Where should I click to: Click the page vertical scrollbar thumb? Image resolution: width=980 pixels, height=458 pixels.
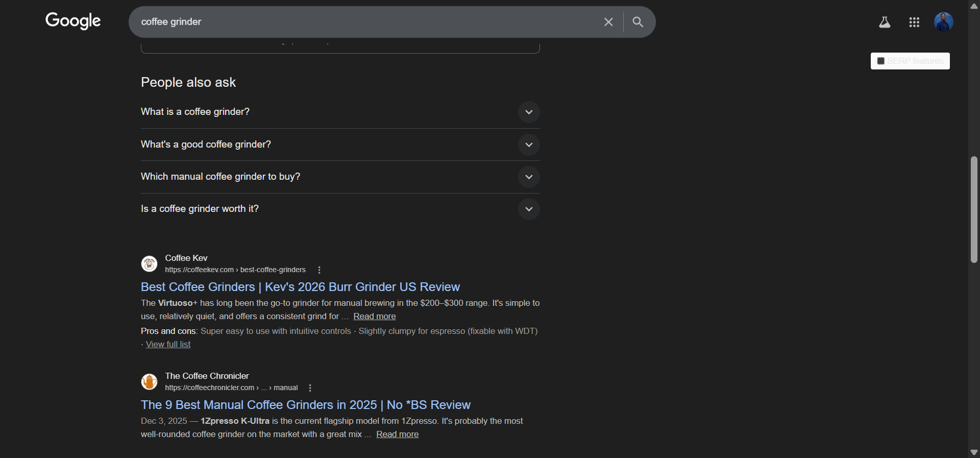pyautogui.click(x=974, y=209)
